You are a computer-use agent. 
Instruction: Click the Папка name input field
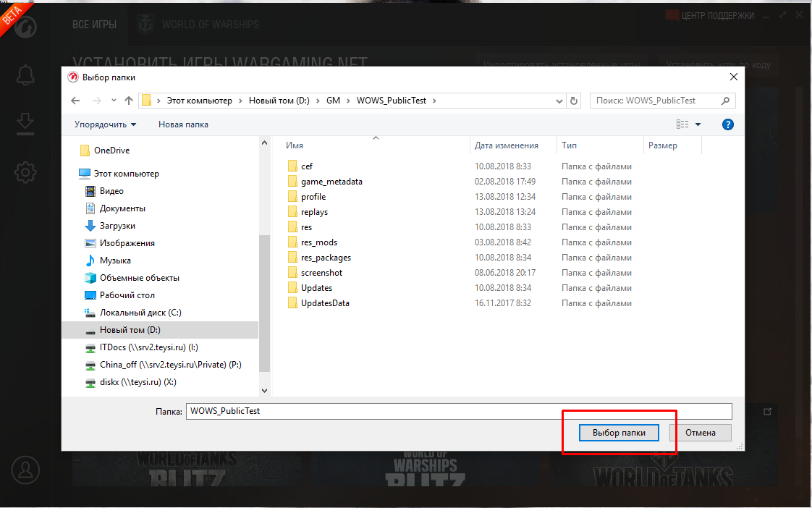tap(459, 411)
